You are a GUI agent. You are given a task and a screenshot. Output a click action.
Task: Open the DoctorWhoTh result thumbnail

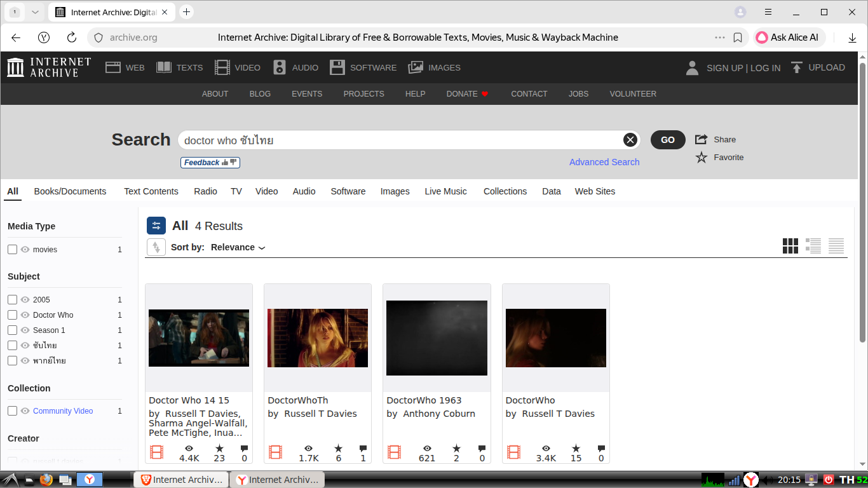318,338
